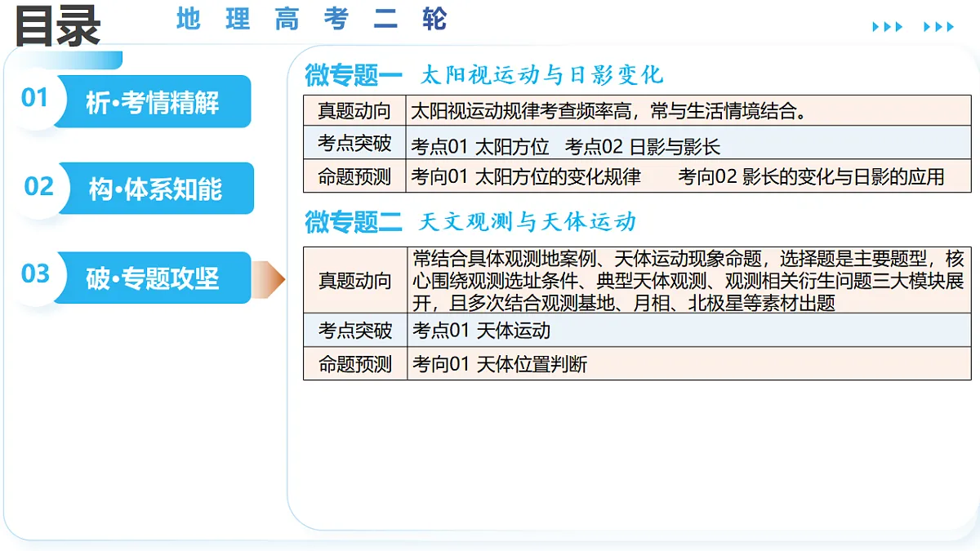Select the 破•专题攻坚 section button
The height and width of the screenshot is (551, 980).
[x=153, y=278]
